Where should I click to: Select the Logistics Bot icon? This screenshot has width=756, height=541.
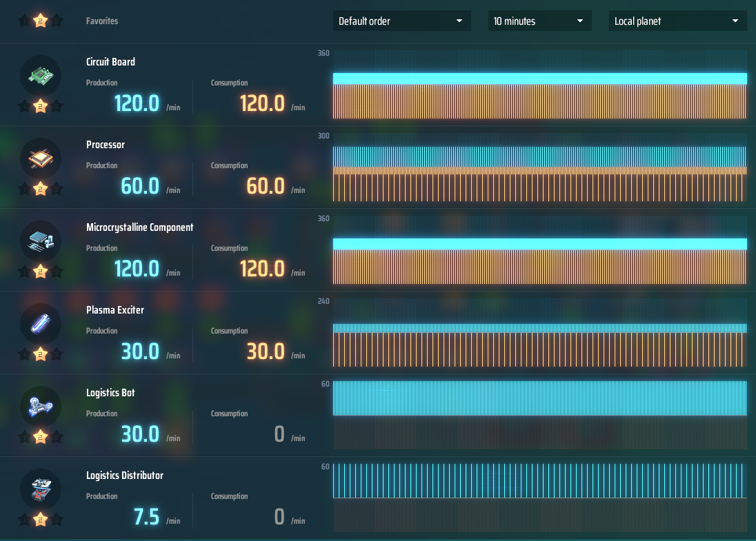(x=41, y=406)
